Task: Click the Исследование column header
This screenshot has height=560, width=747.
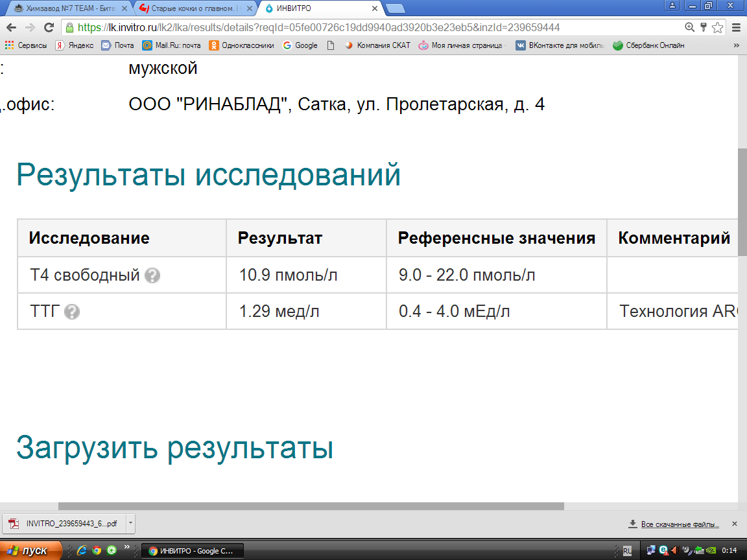Action: [122, 238]
